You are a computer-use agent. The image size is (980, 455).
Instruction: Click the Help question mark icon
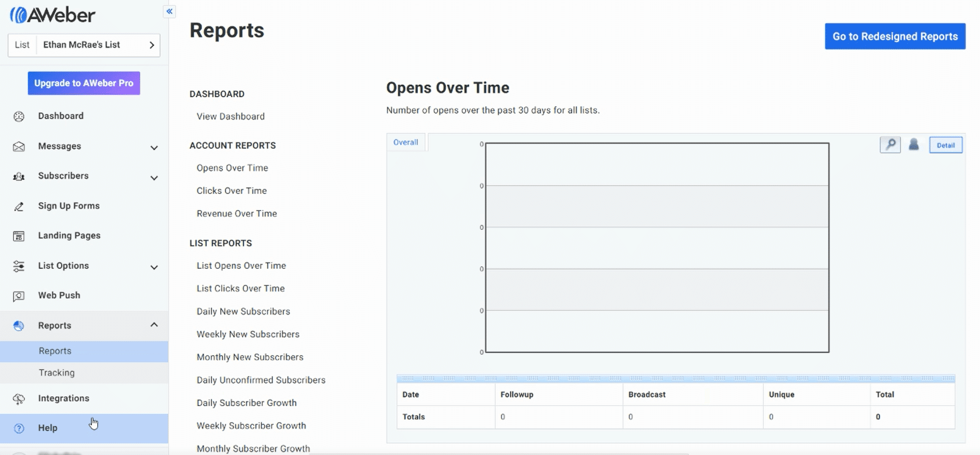coord(19,428)
